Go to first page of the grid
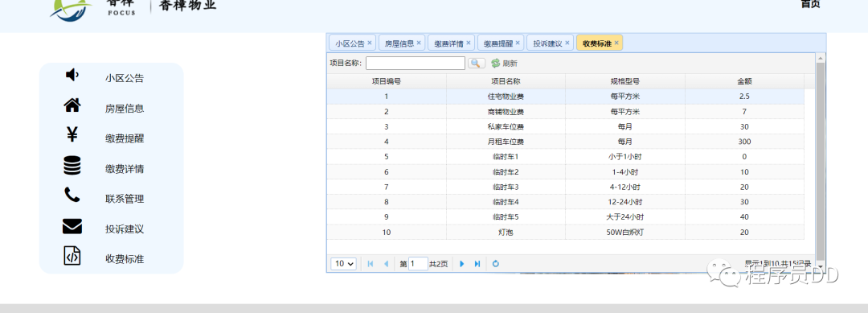This screenshot has height=313, width=868. click(371, 264)
